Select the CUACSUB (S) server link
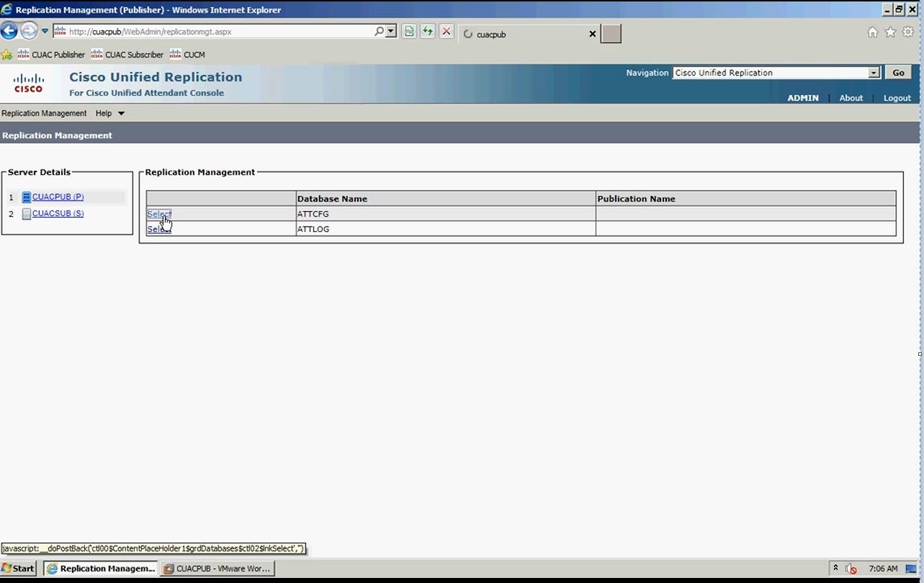The width and height of the screenshot is (924, 583). 58,213
